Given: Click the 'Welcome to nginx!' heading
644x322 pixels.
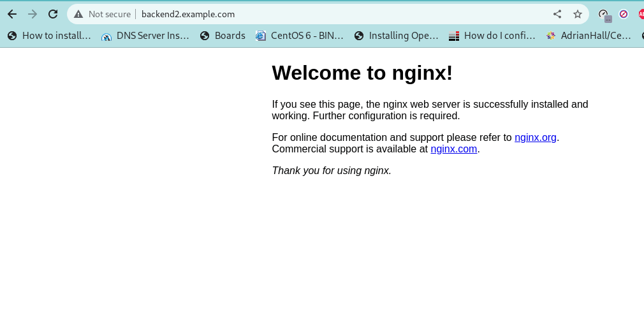Looking at the screenshot, I should (x=362, y=73).
